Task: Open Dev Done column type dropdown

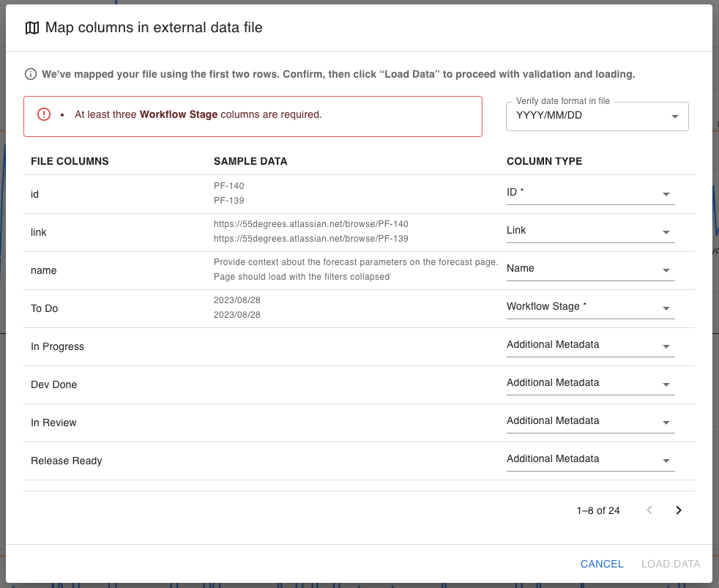Action: 590,383
